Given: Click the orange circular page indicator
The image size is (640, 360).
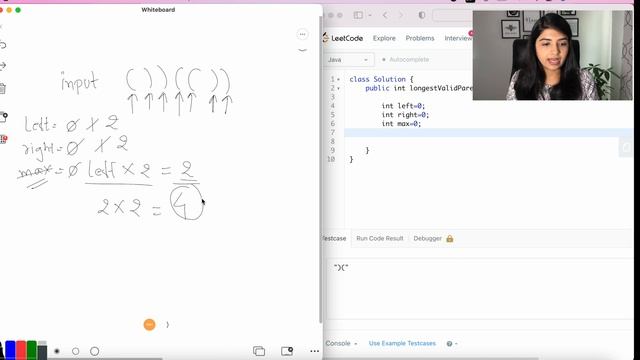Looking at the screenshot, I should pos(149,324).
